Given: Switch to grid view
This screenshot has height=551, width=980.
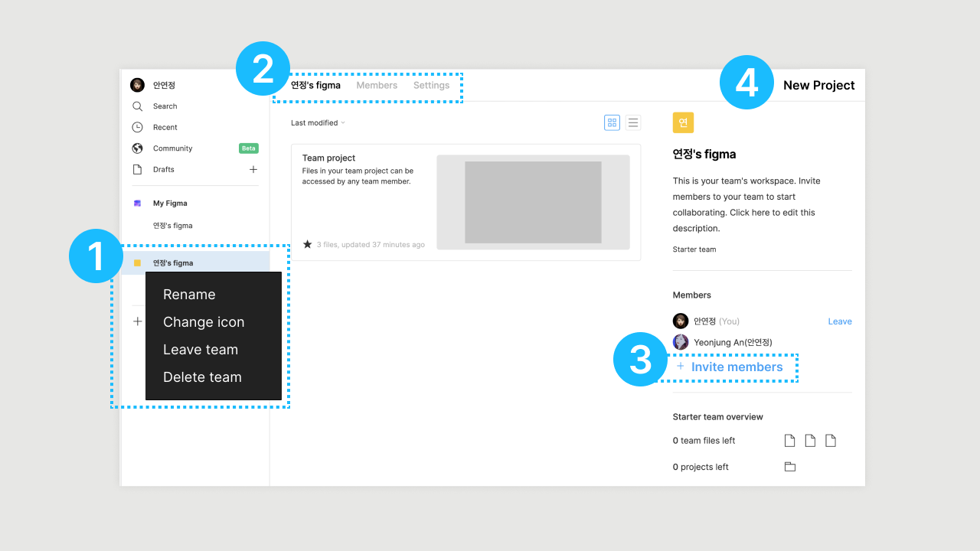Looking at the screenshot, I should click(612, 122).
